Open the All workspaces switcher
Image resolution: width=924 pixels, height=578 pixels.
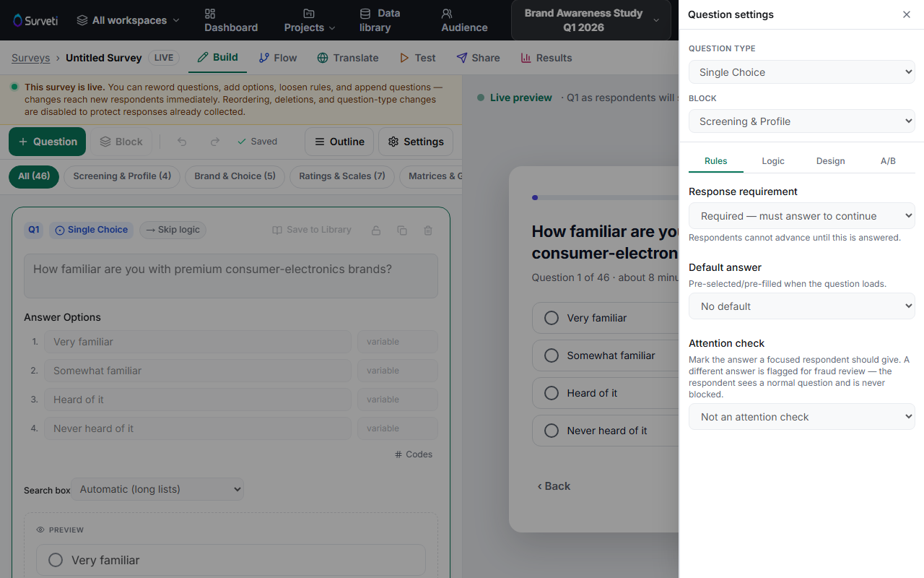(128, 20)
